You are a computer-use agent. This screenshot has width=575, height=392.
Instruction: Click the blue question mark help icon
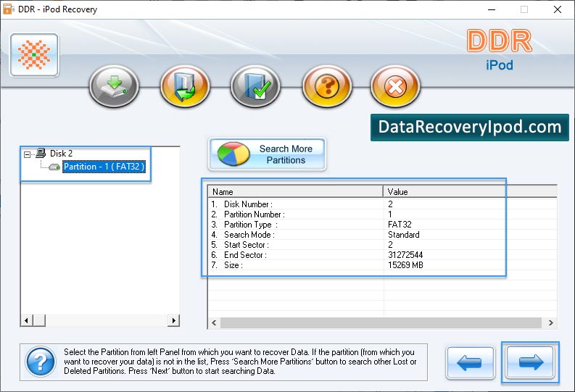click(41, 362)
